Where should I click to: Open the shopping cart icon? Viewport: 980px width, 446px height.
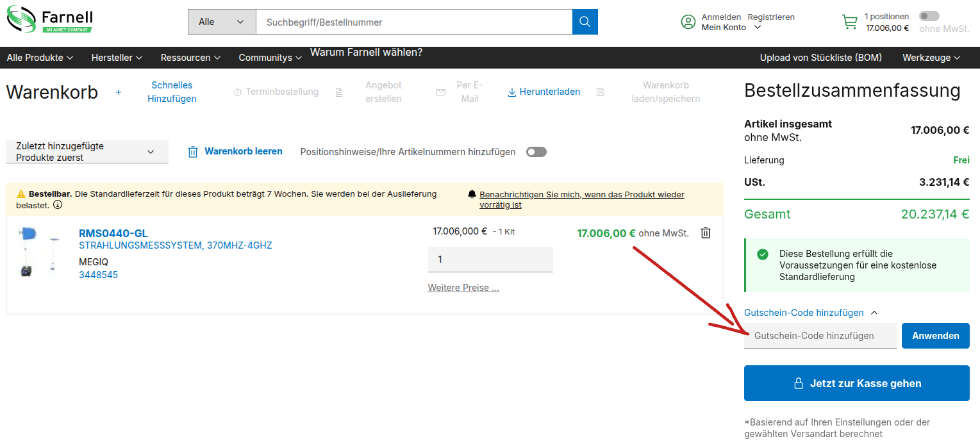click(x=850, y=22)
